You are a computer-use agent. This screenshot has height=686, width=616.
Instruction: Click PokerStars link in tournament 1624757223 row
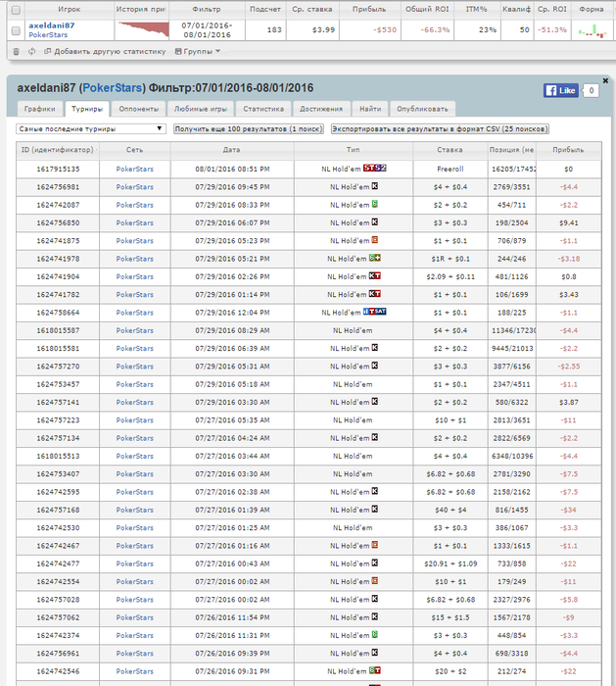(x=134, y=420)
